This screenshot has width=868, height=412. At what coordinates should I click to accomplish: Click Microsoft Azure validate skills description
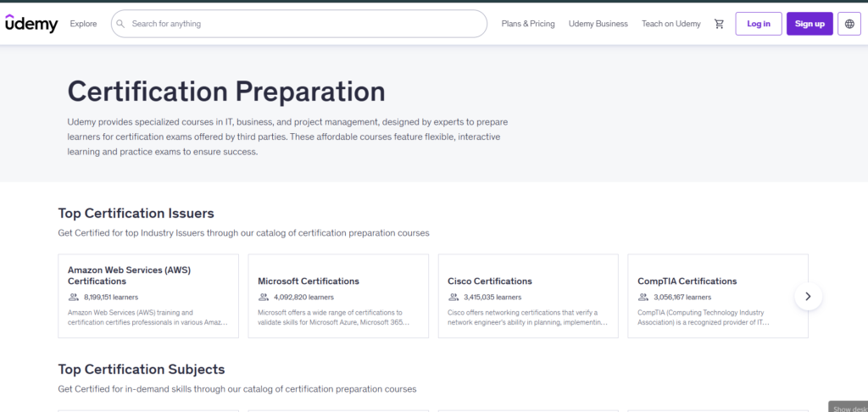pos(333,317)
